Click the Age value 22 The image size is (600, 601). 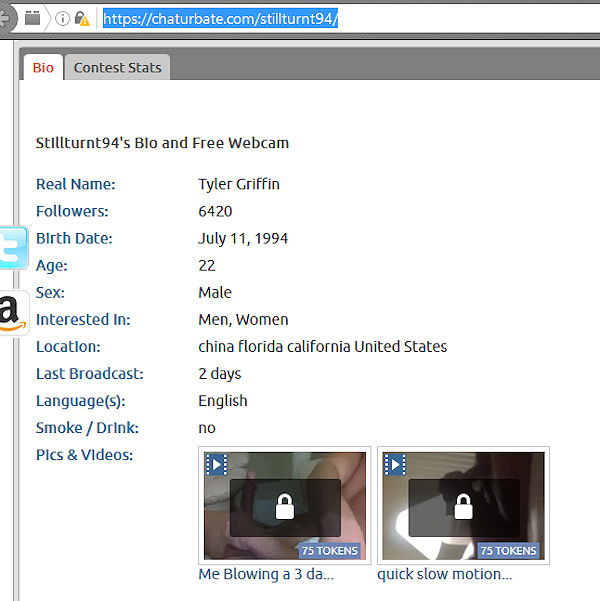[207, 265]
